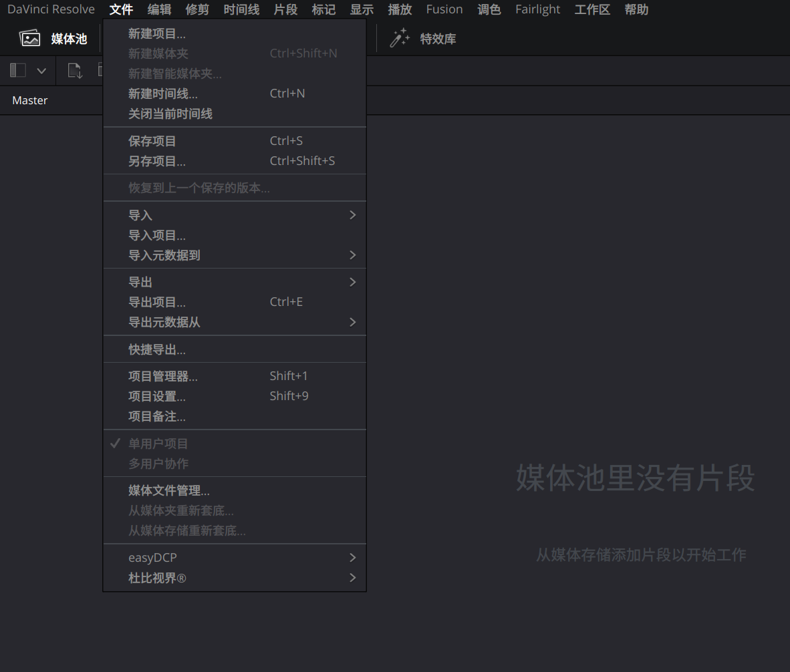
Task: Choose 保存项目 in the menu
Action: (235, 141)
